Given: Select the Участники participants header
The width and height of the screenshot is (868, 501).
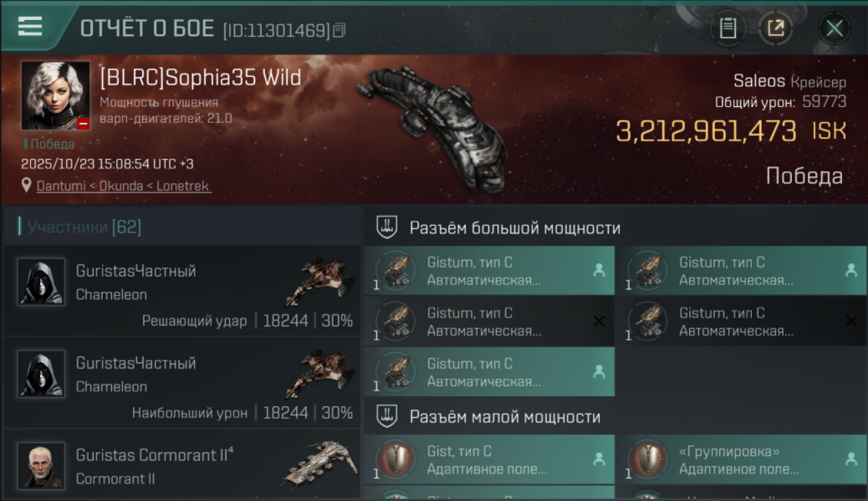Looking at the screenshot, I should pyautogui.click(x=83, y=227).
